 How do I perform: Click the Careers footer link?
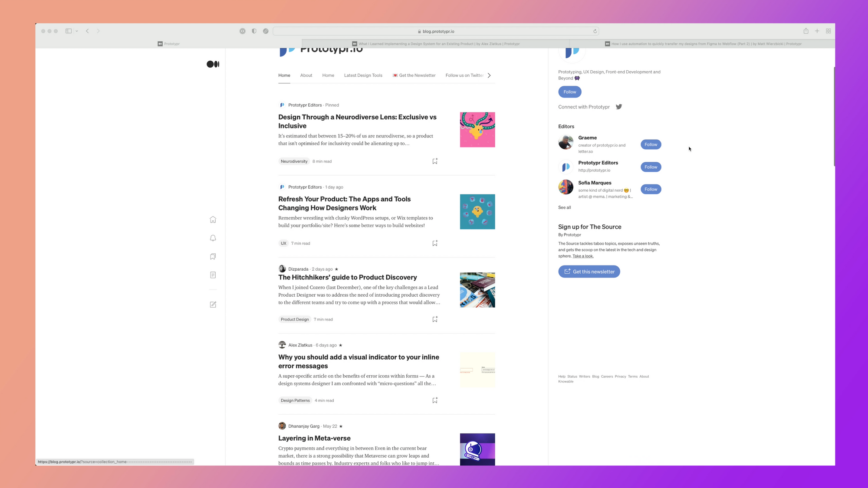[x=607, y=377]
